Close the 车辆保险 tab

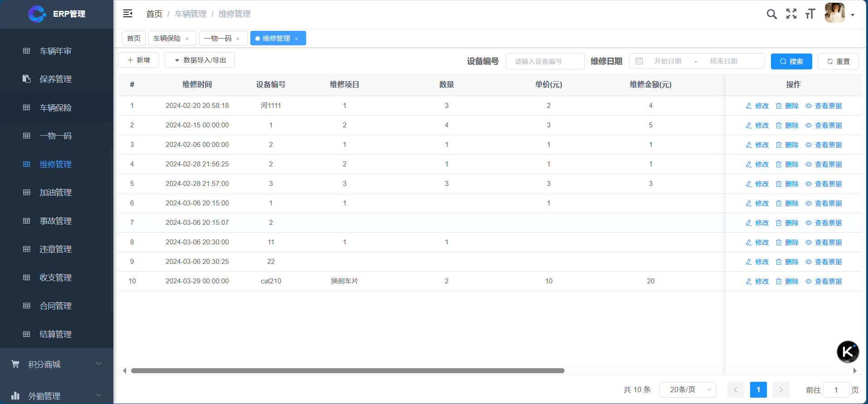pyautogui.click(x=187, y=39)
